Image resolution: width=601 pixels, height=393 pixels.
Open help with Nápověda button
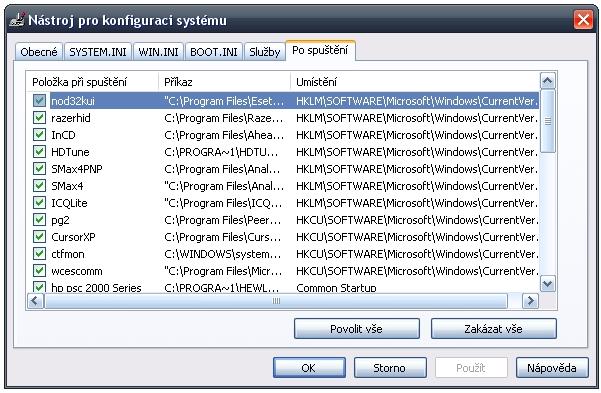click(552, 368)
